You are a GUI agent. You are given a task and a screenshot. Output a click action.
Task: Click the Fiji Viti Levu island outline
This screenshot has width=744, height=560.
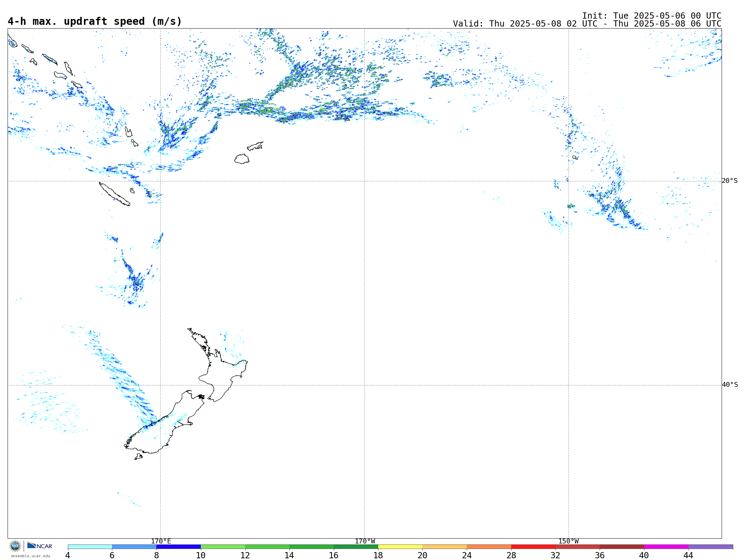tap(242, 159)
